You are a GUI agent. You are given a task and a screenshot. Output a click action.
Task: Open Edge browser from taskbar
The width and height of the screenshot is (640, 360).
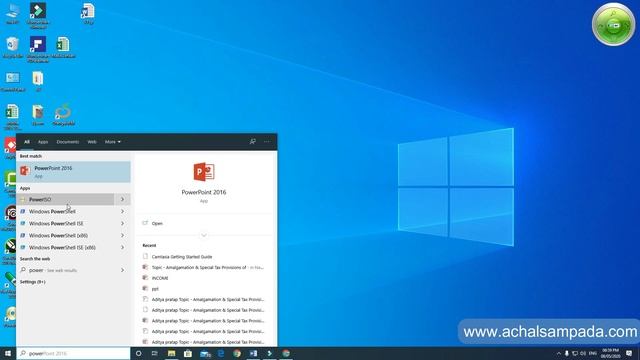click(x=221, y=353)
